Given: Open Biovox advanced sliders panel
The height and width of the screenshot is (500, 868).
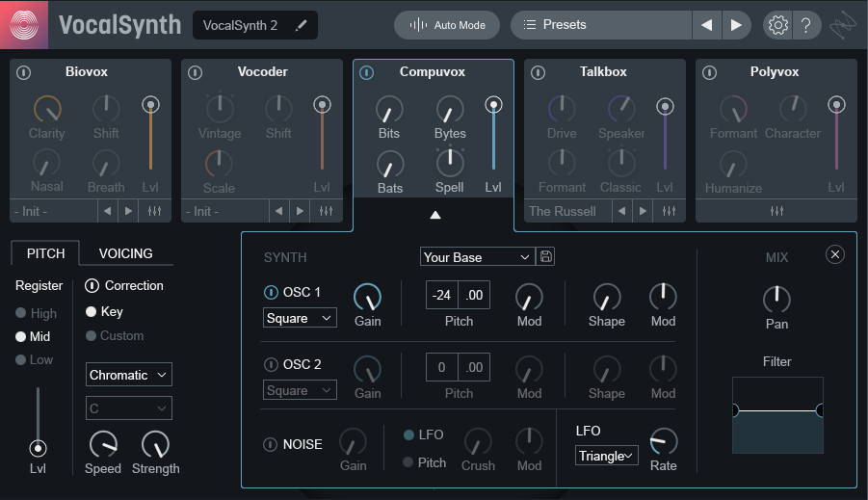Looking at the screenshot, I should (x=154, y=211).
